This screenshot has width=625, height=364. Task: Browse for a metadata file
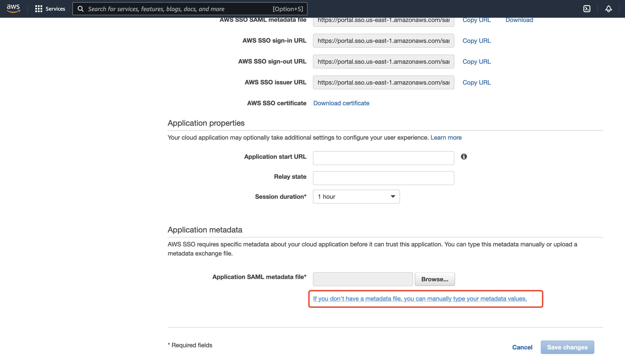pos(435,279)
